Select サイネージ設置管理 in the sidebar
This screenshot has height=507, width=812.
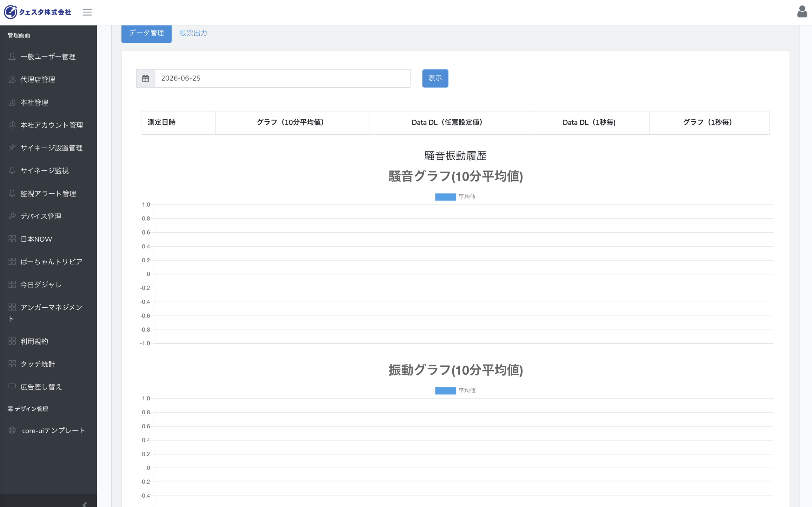coord(48,148)
